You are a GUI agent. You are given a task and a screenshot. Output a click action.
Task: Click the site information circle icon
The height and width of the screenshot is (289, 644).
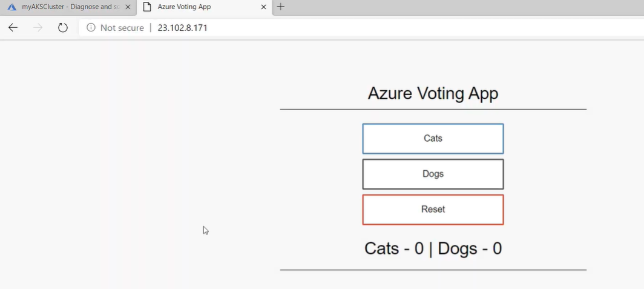coord(91,27)
